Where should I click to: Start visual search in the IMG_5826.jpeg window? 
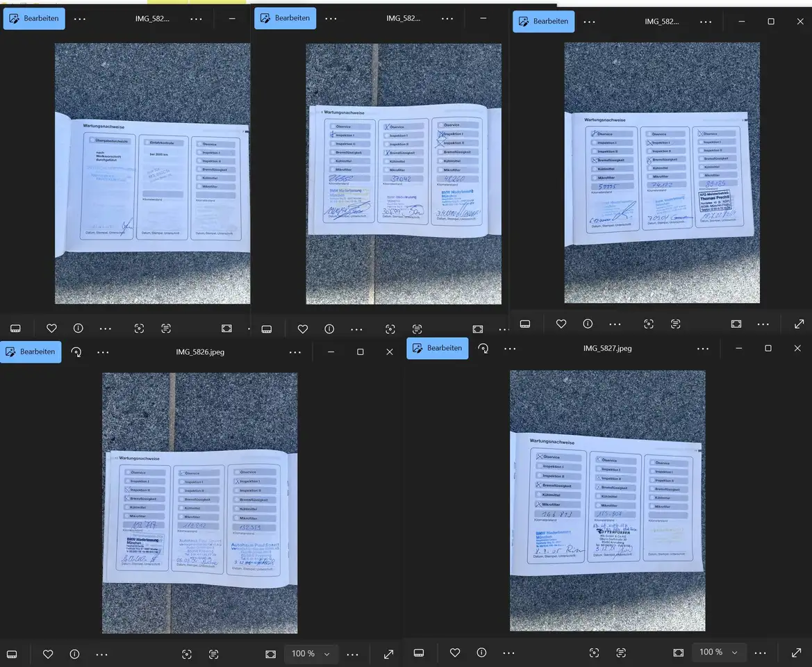point(187,654)
